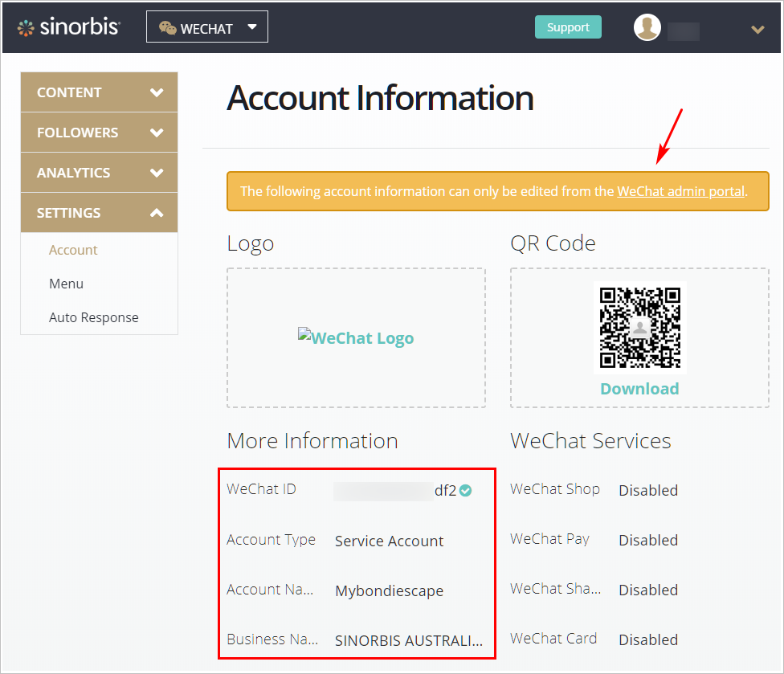Expand the ANALYTICS sidebar section
This screenshot has height=674, width=784.
click(99, 173)
